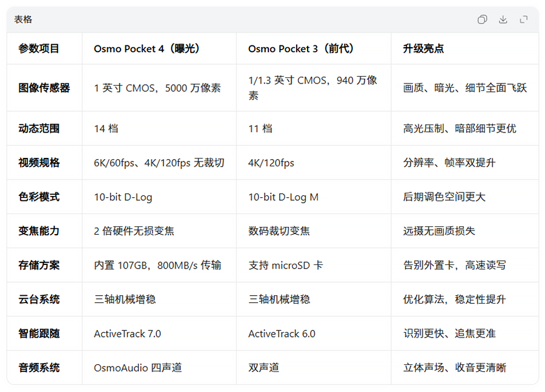Screen dimensions: 545x392
Task: Click the 14 档 cell
Action: click(105, 128)
